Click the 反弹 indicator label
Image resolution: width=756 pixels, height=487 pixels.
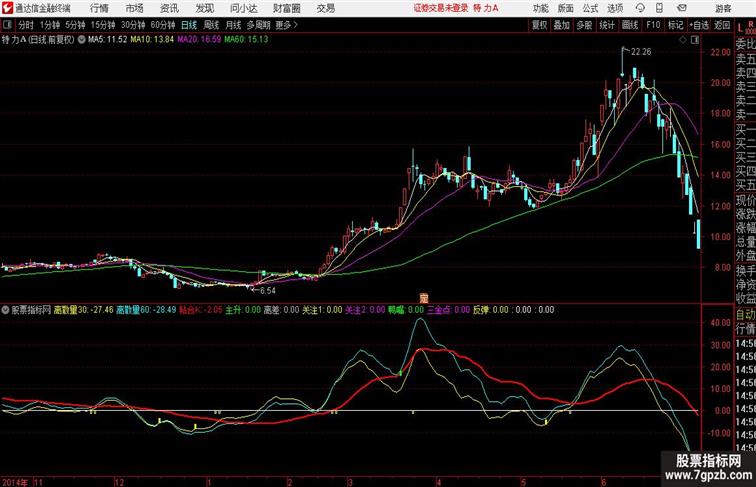pyautogui.click(x=480, y=310)
